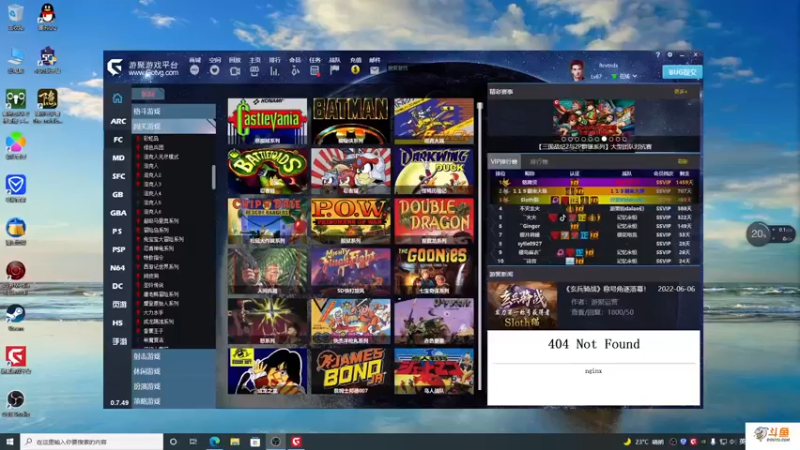Open the 会员 member icon in top toolbar
This screenshot has height=450, width=800.
click(x=295, y=71)
